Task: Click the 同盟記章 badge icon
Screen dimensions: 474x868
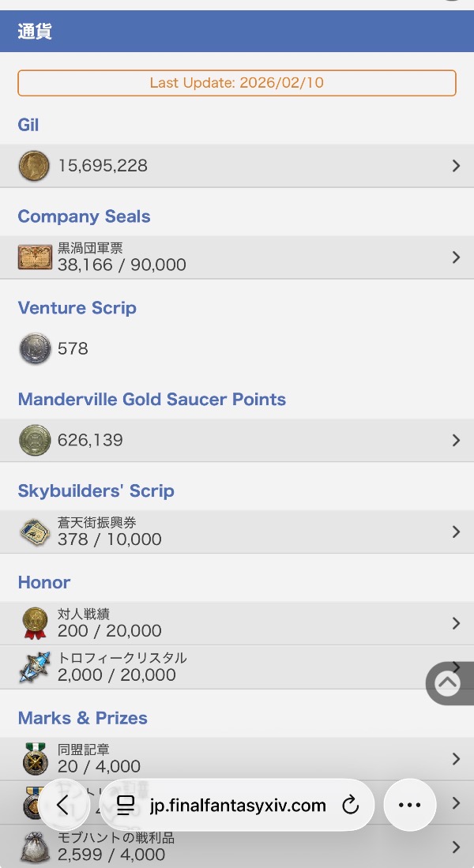Action: pyautogui.click(x=35, y=759)
